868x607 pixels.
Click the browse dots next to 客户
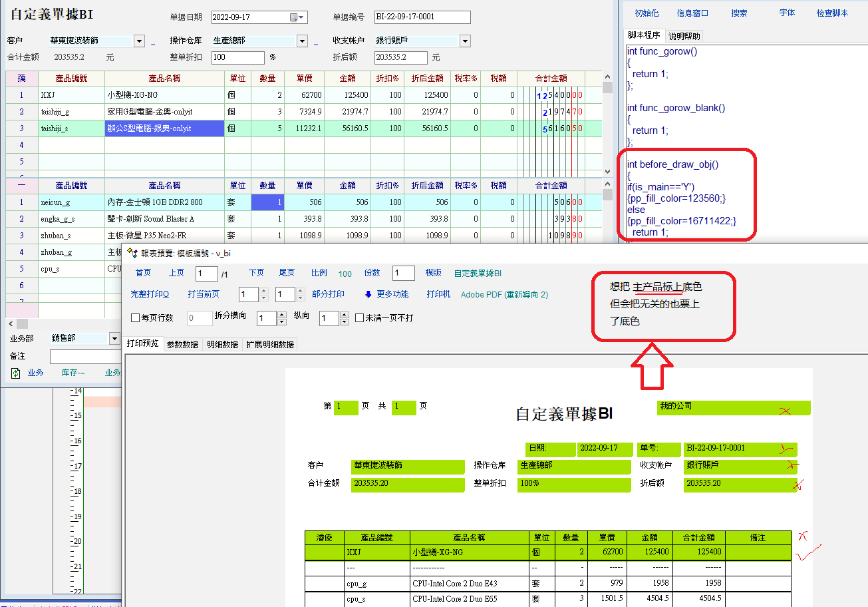[153, 41]
